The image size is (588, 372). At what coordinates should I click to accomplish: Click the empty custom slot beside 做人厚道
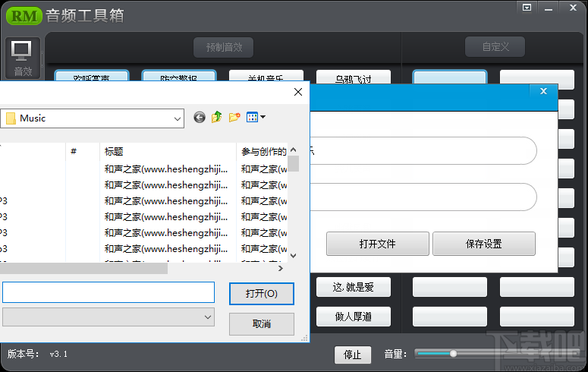tap(450, 317)
